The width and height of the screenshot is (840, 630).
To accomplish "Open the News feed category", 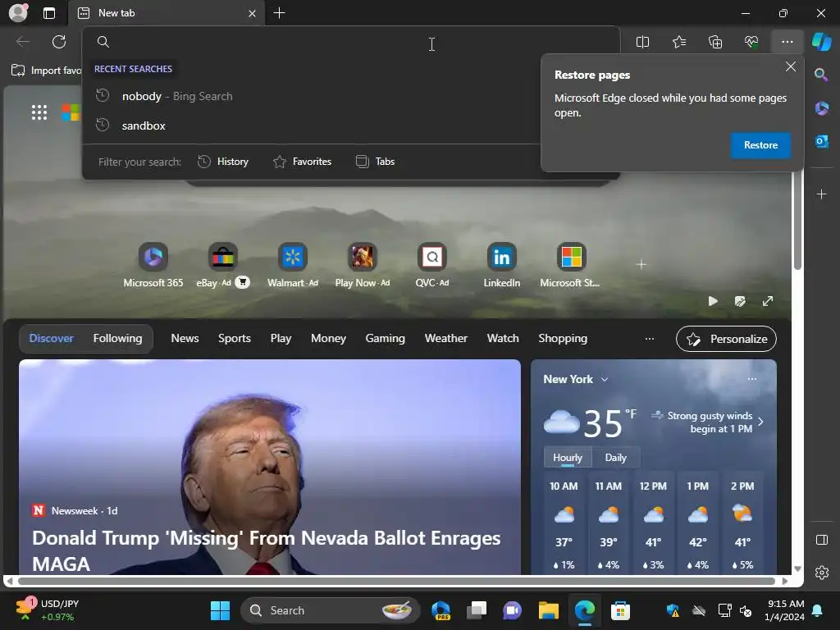I will [x=185, y=339].
